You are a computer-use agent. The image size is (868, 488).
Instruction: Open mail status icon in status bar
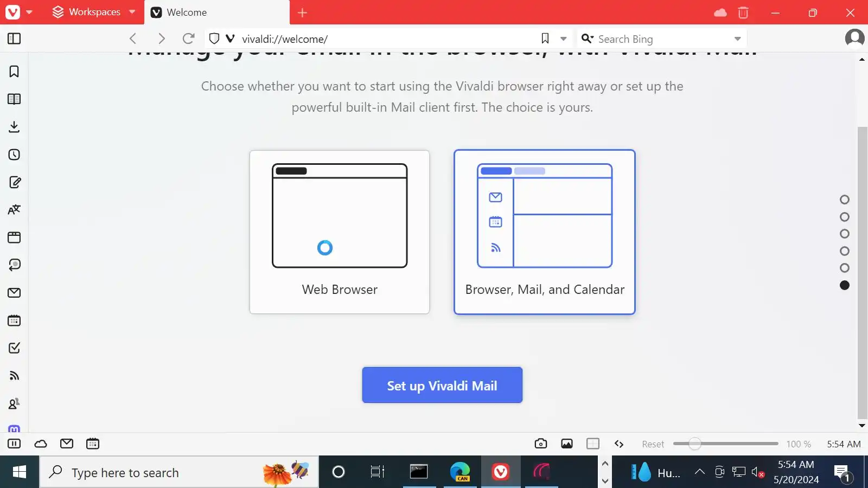coord(67,444)
